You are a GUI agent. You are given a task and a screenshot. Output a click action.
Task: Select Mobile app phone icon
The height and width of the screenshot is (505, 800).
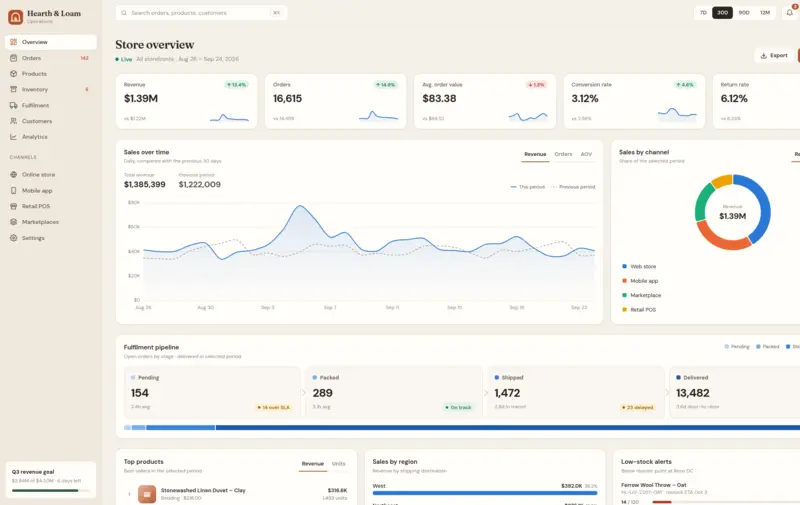tap(13, 191)
